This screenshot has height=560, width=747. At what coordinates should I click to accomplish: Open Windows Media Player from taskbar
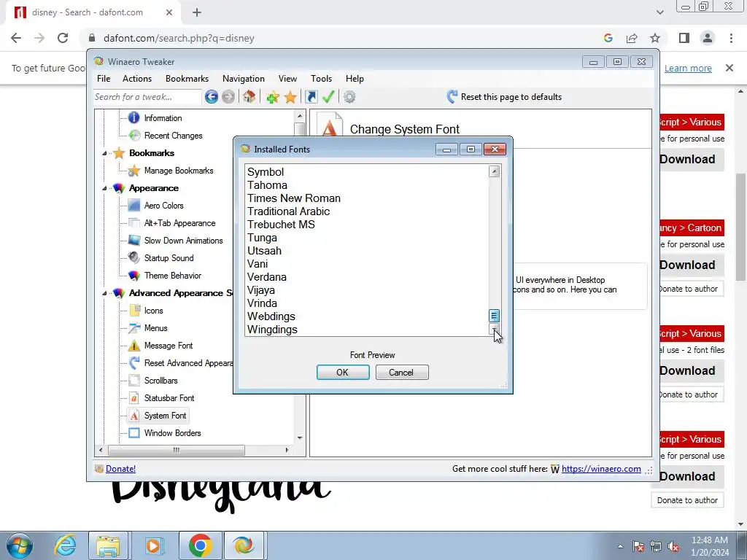coord(153,545)
